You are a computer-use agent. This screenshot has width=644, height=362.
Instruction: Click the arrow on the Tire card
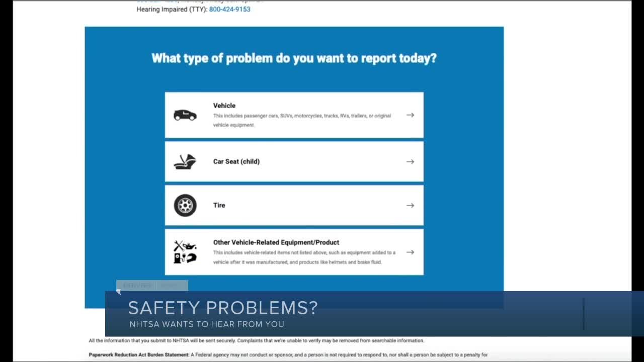(410, 205)
